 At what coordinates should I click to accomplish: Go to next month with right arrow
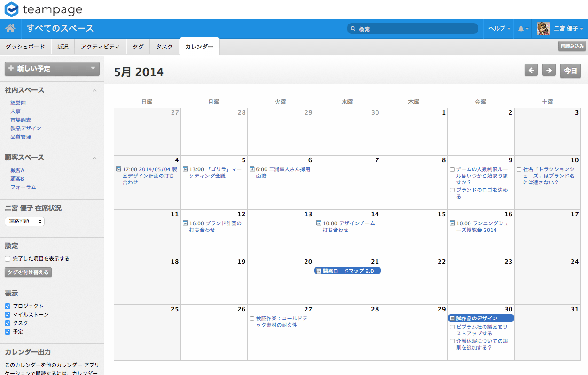pyautogui.click(x=549, y=71)
